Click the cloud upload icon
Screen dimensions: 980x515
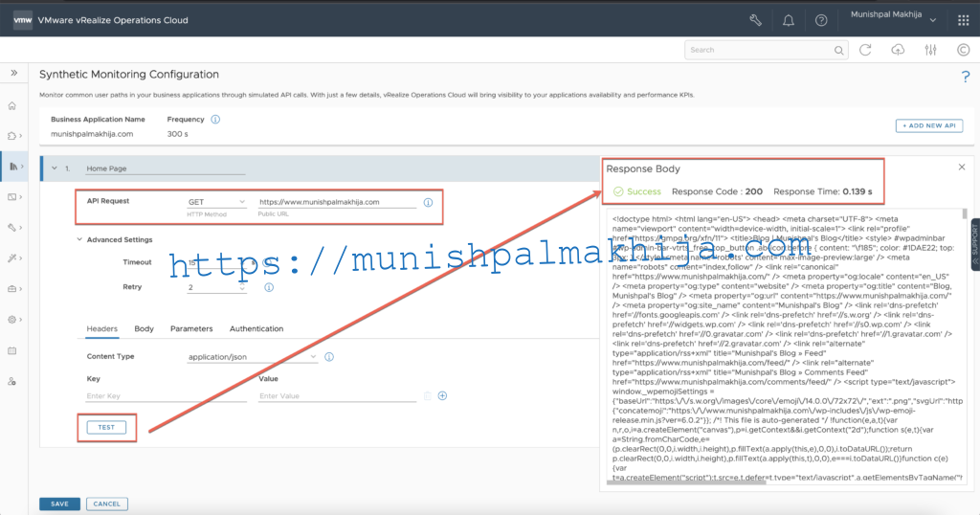click(x=898, y=50)
